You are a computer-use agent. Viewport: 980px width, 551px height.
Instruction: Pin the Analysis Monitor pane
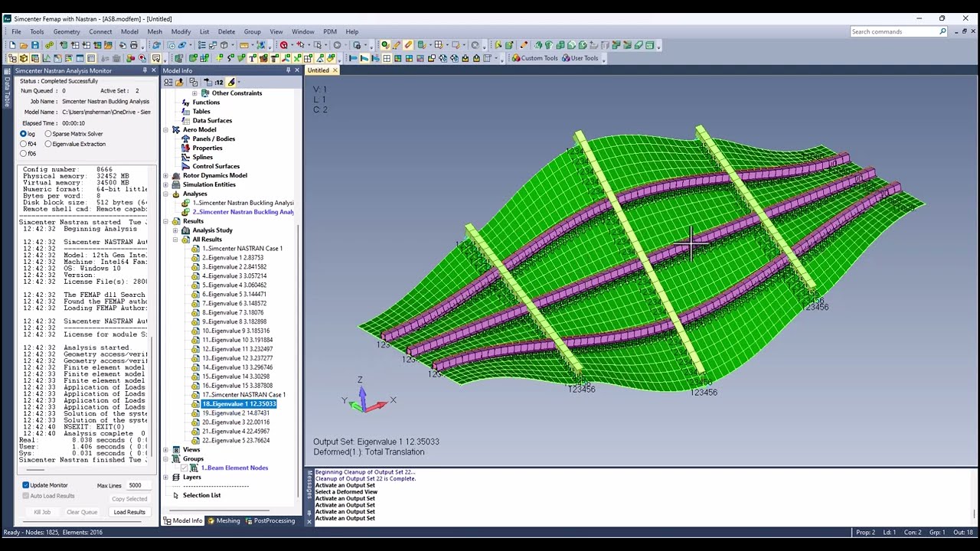pos(144,70)
